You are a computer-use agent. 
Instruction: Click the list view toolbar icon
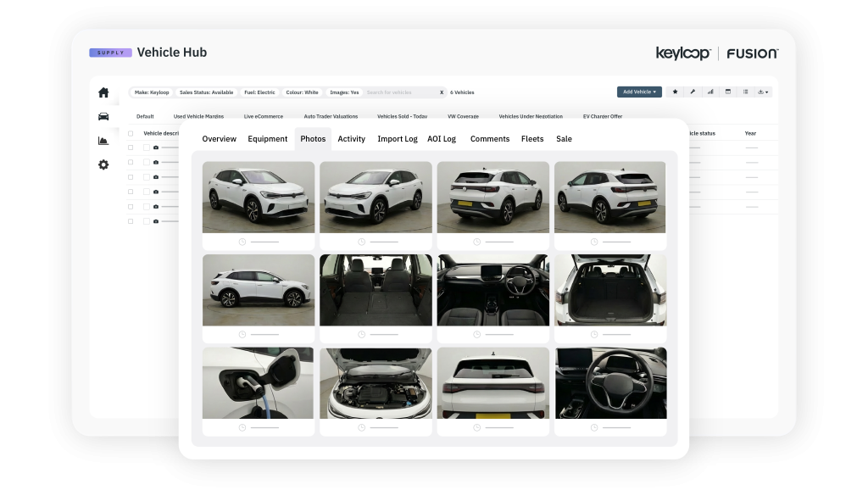pos(746,92)
